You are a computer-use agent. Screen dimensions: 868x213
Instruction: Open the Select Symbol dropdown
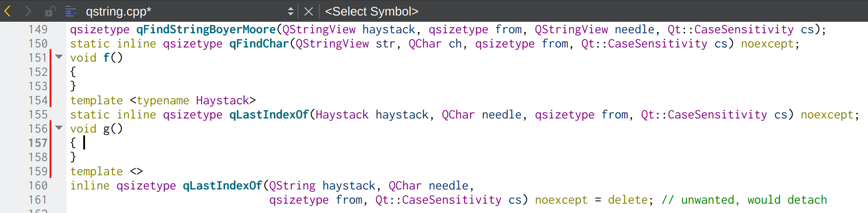tap(372, 11)
